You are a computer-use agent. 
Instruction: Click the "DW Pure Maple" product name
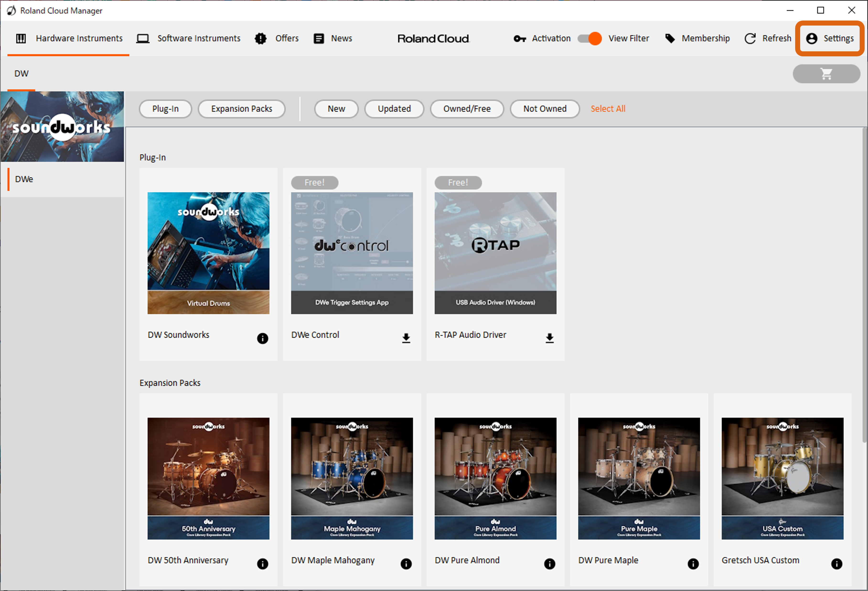click(608, 560)
